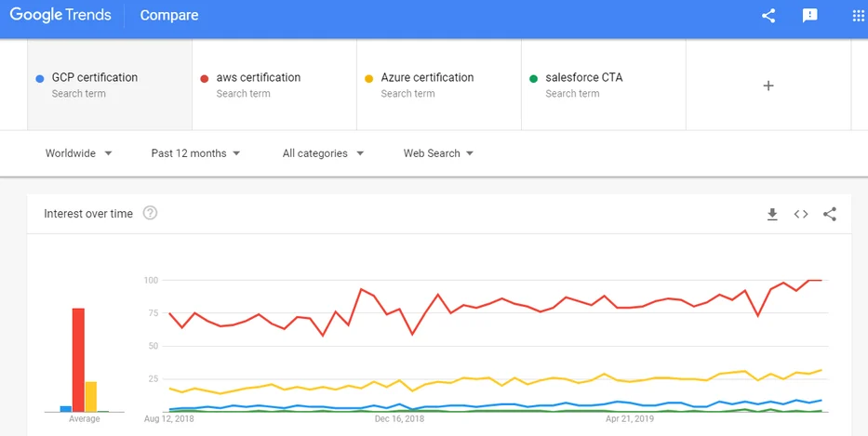This screenshot has height=436, width=868.
Task: Select the Azure certification search term
Action: [439, 85]
